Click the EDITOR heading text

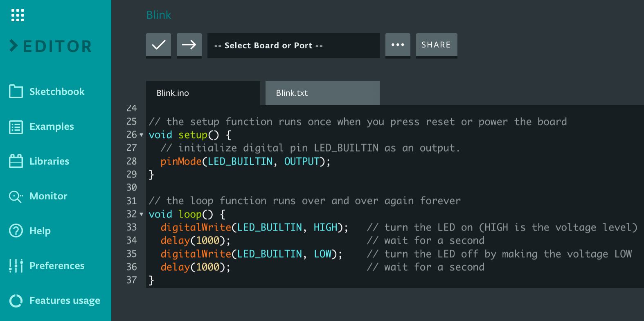[x=58, y=46]
